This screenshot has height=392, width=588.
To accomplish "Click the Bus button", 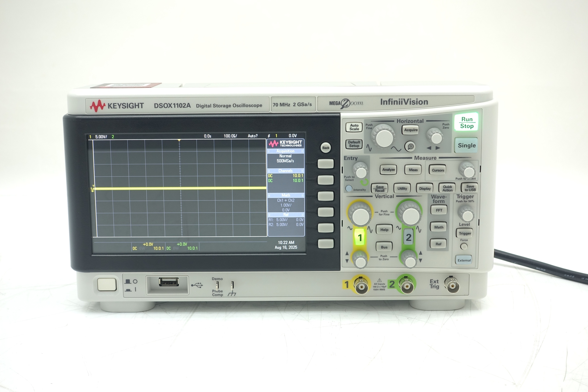I will tap(384, 247).
